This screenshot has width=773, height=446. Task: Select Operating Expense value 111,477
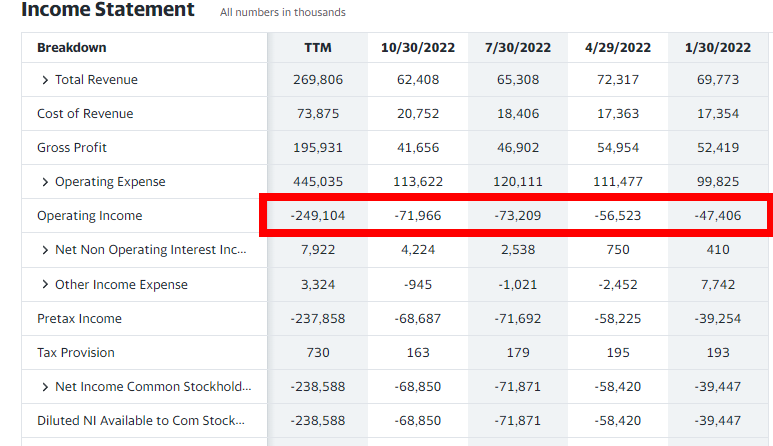618,182
